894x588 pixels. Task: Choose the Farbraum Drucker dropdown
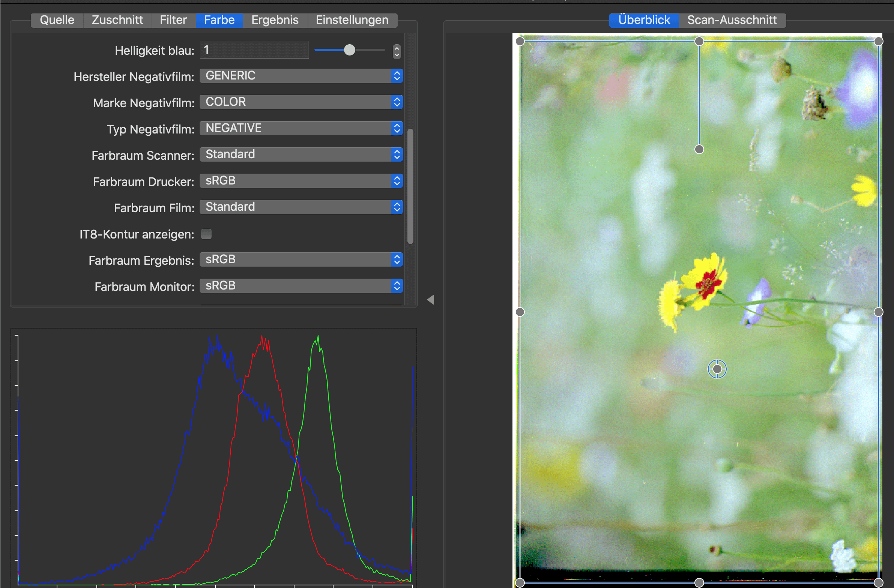(301, 181)
